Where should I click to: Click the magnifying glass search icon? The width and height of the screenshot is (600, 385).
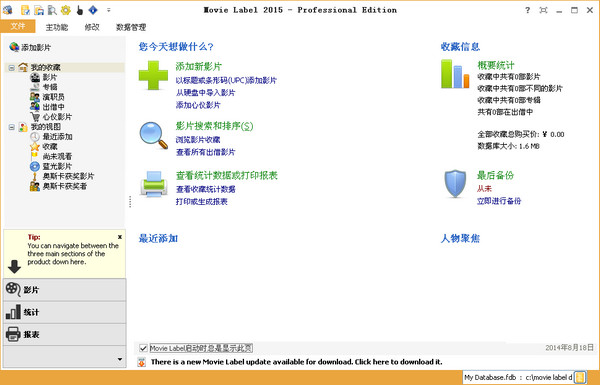point(153,135)
